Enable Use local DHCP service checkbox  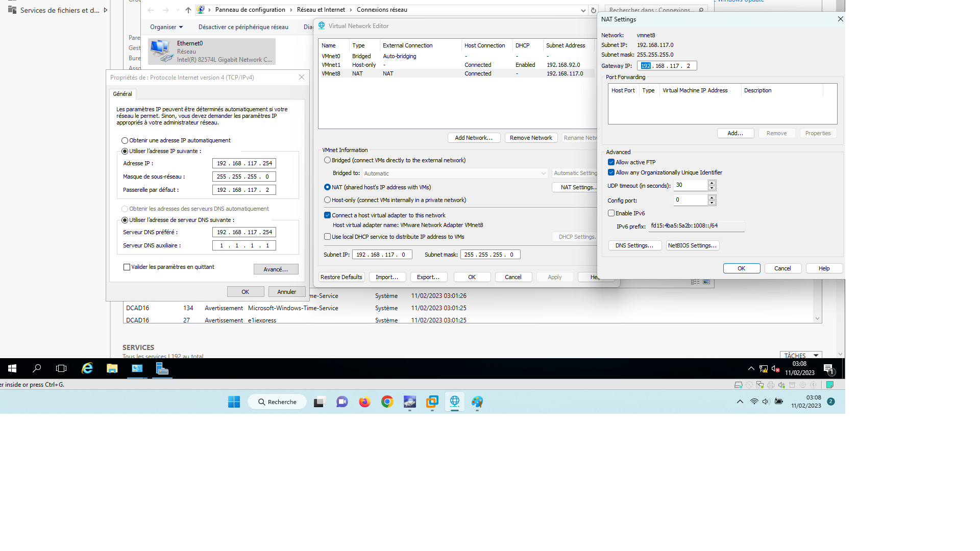[x=327, y=237]
